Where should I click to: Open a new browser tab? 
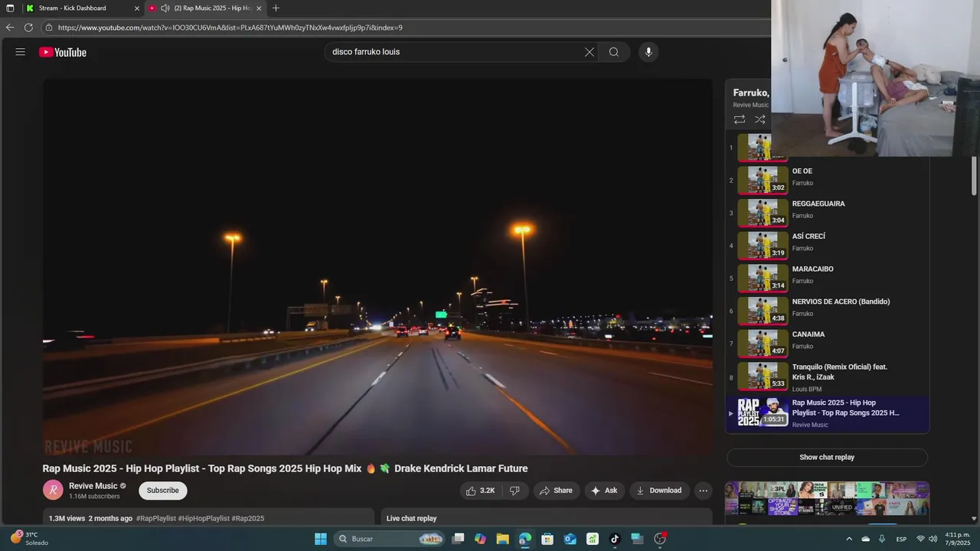click(x=276, y=8)
